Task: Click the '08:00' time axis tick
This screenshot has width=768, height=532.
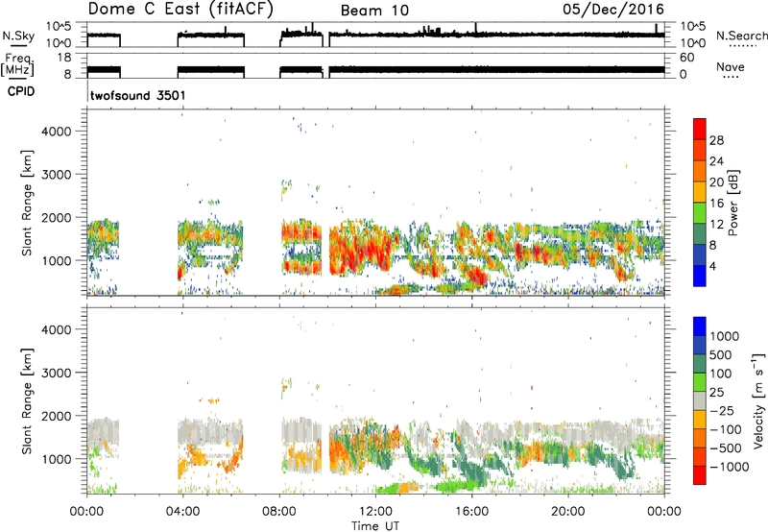Action: click(x=279, y=512)
